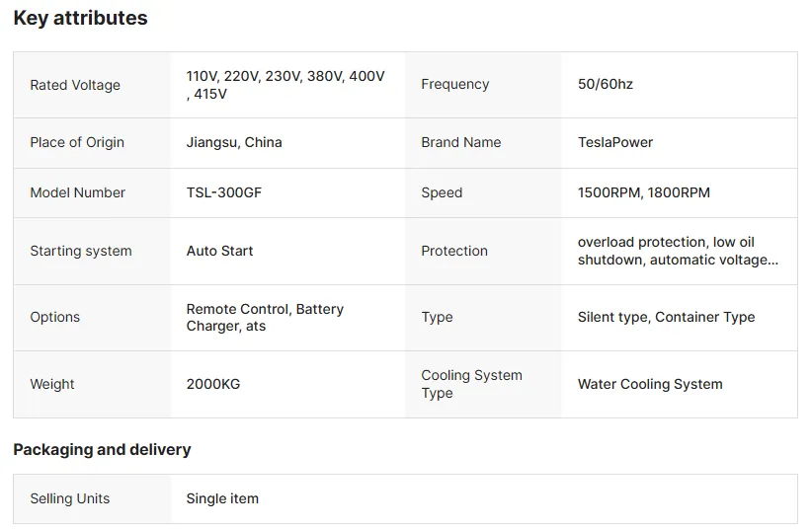Expand the truncated overload protection text

[x=678, y=251]
